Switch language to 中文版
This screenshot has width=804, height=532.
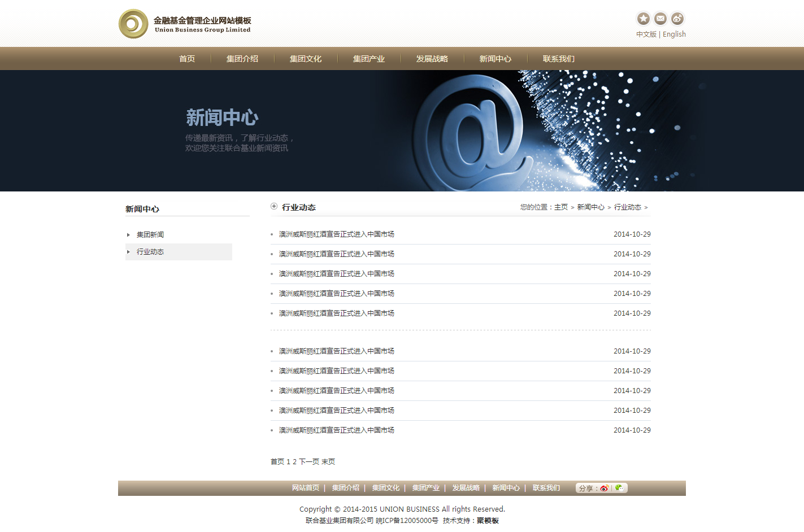point(646,34)
